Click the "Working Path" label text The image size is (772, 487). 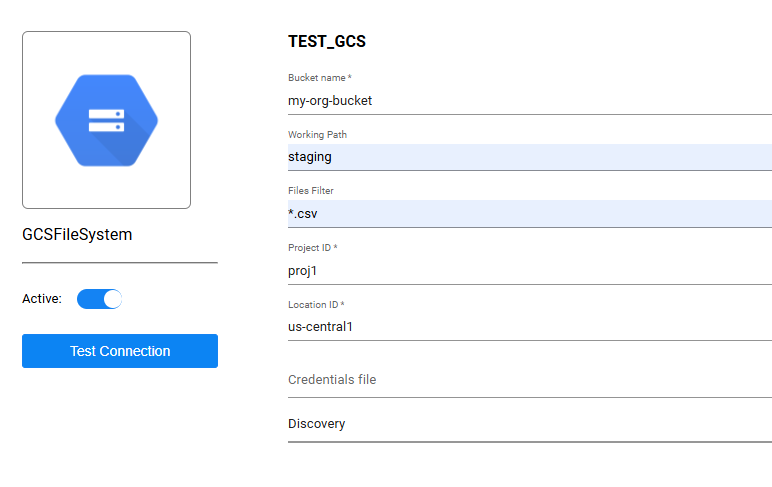317,135
